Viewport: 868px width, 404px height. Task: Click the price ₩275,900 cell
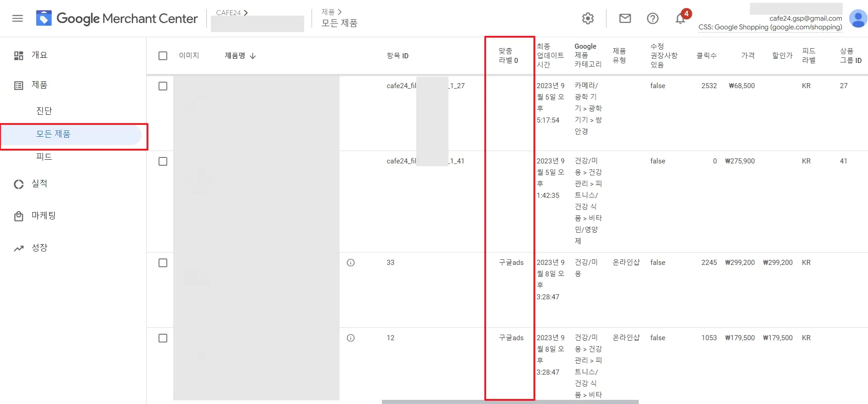pyautogui.click(x=740, y=161)
